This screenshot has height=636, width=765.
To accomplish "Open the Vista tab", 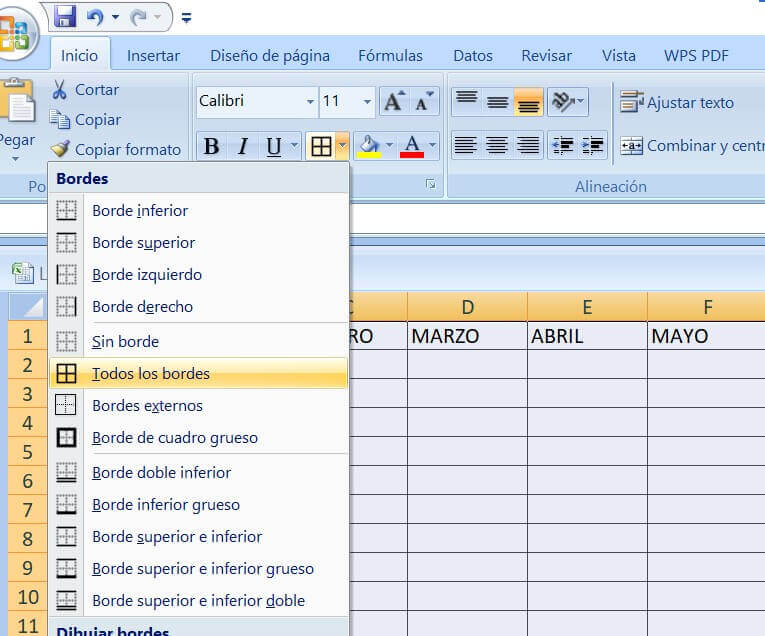I will (x=619, y=56).
